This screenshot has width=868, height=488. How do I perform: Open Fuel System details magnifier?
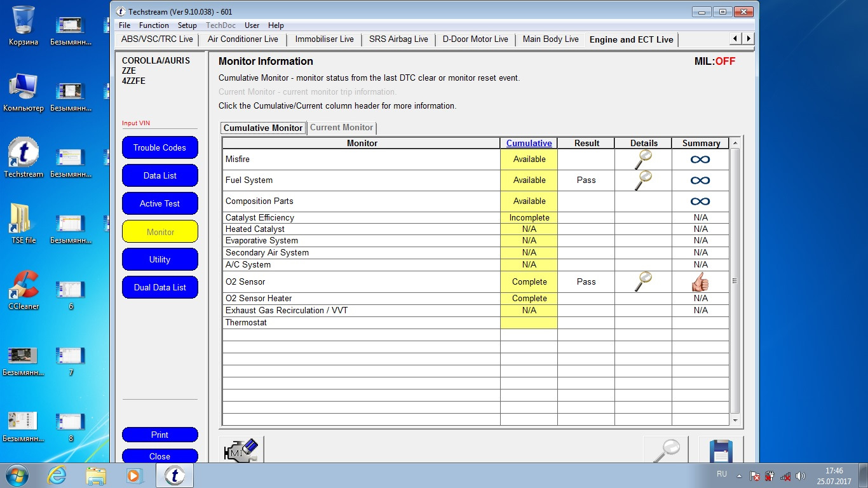pyautogui.click(x=643, y=180)
